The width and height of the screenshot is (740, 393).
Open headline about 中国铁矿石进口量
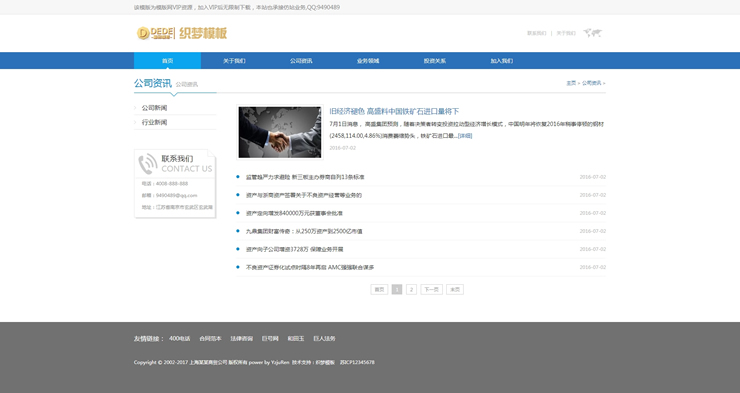click(394, 111)
